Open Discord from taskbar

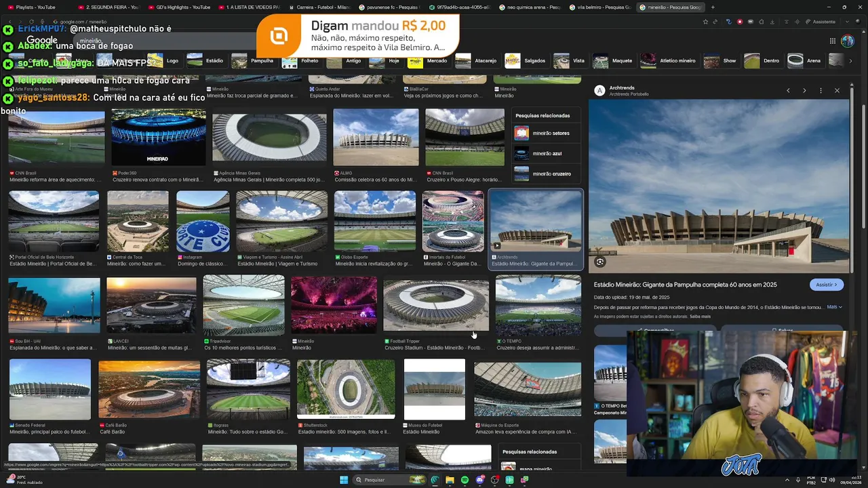point(480,480)
